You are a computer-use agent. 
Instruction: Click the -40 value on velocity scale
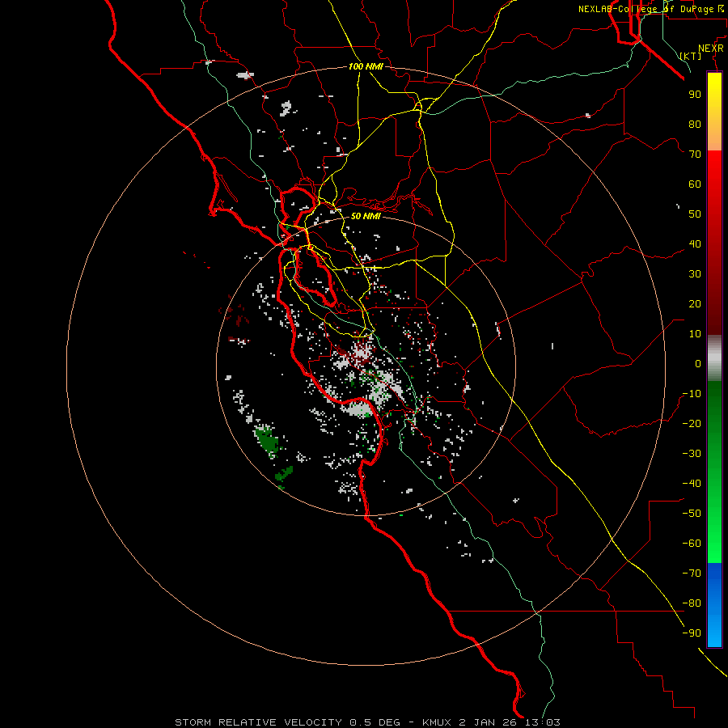pyautogui.click(x=692, y=484)
